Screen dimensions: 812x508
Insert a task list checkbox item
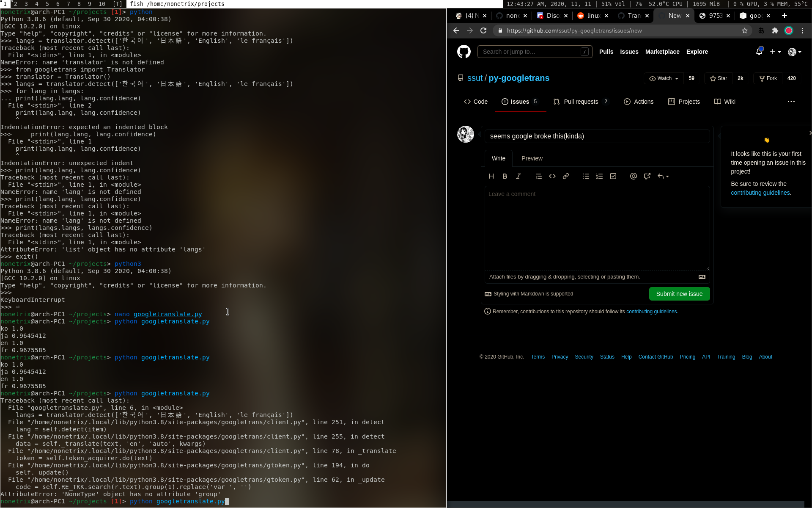point(613,177)
